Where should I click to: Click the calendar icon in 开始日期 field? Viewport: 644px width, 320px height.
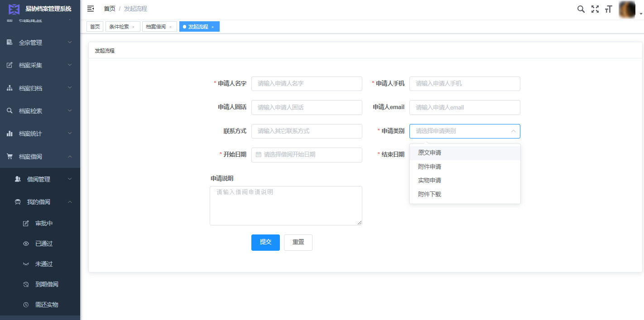259,155
